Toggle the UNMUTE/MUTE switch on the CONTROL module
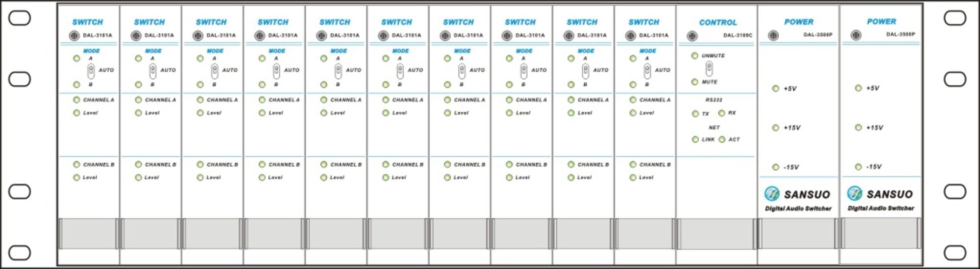 709,69
